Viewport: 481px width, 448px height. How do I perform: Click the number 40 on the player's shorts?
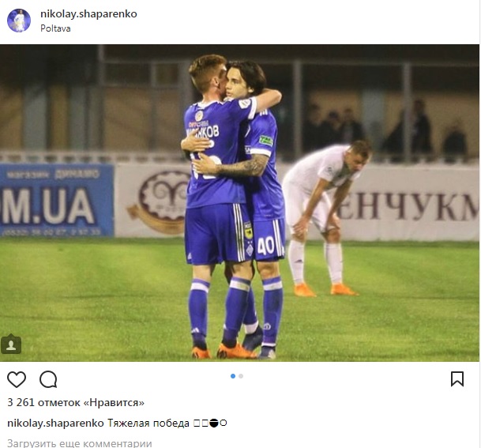pyautogui.click(x=265, y=246)
